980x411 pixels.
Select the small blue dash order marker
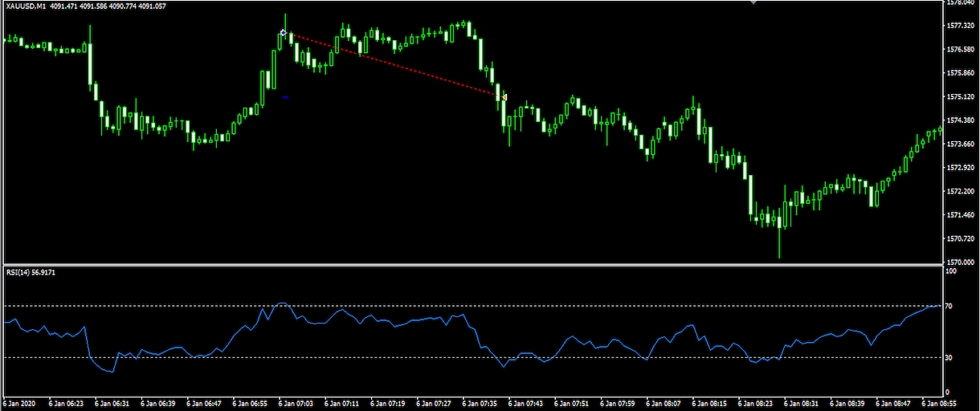pos(285,97)
